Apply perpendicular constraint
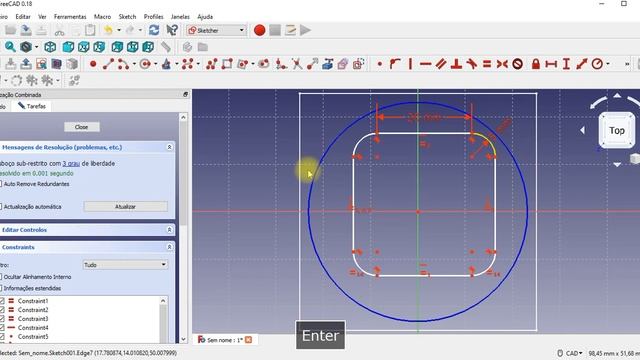 [x=456, y=64]
